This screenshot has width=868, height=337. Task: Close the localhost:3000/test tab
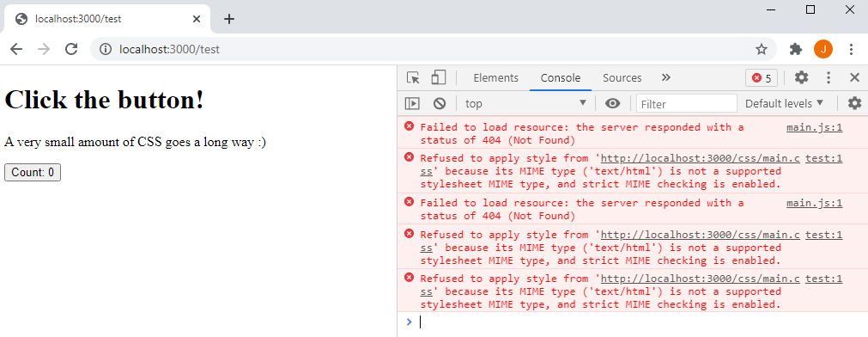coord(197,19)
